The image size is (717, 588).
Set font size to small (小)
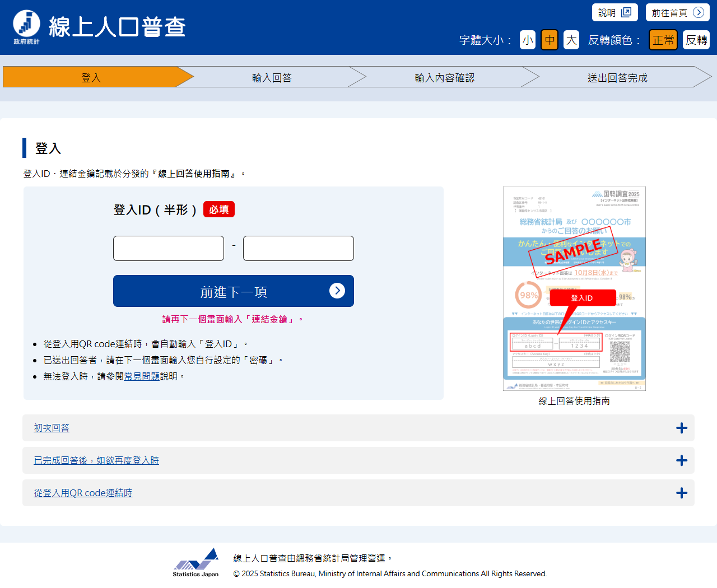(x=527, y=40)
